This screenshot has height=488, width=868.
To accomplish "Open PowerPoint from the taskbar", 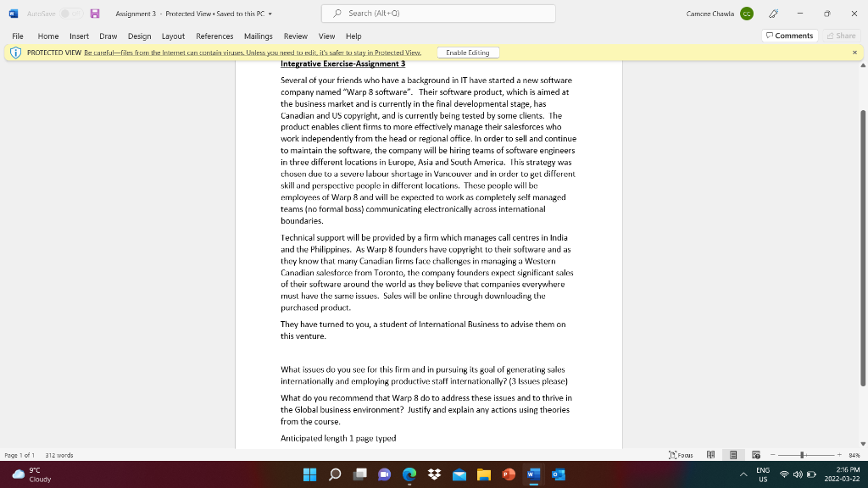I will pyautogui.click(x=508, y=474).
